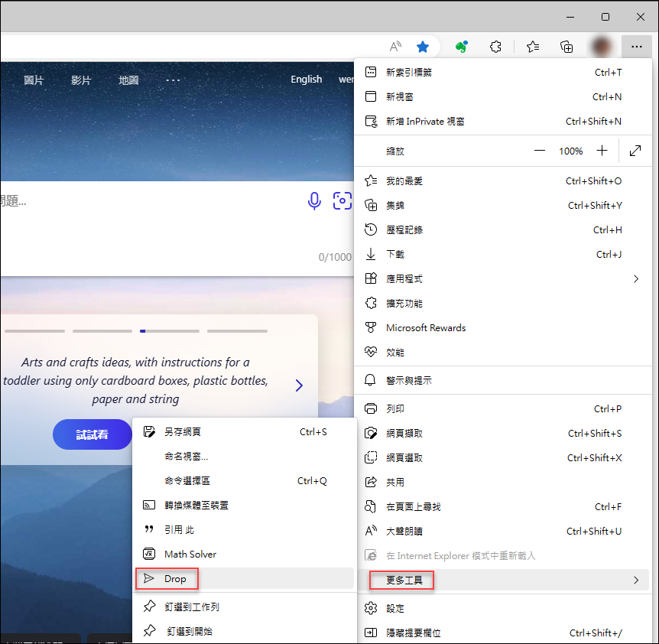This screenshot has width=659, height=644.
Task: Choose 命名視窗... in submenu
Action: [244, 456]
